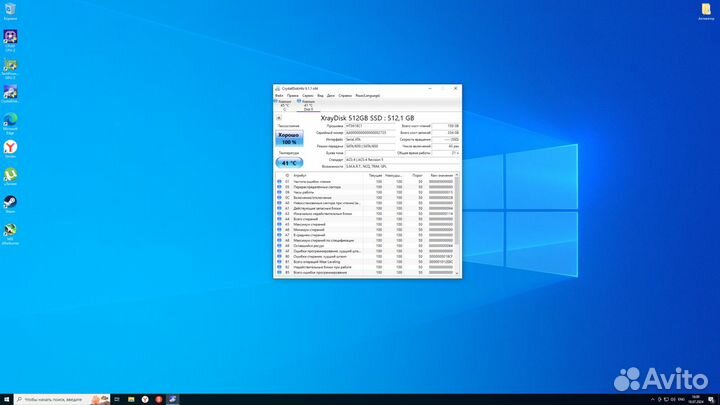The image size is (720, 405).
Task: Click the Атрибут column header
Action: [x=300, y=175]
